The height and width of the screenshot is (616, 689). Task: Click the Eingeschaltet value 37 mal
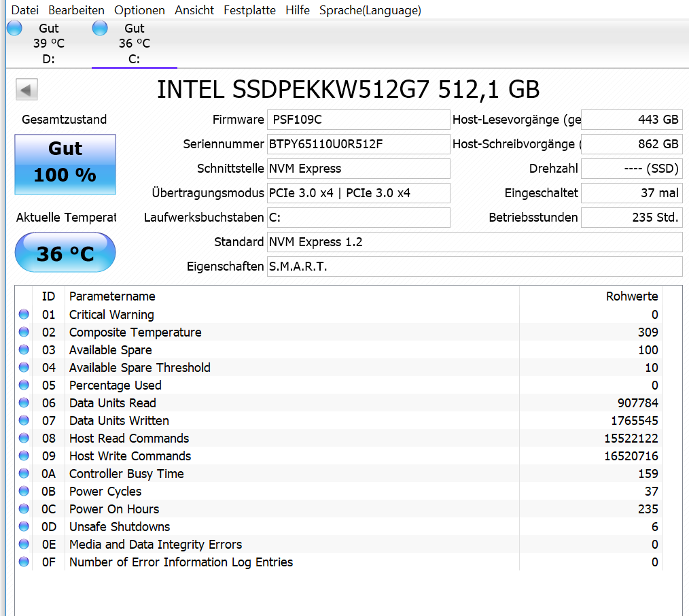(631, 193)
